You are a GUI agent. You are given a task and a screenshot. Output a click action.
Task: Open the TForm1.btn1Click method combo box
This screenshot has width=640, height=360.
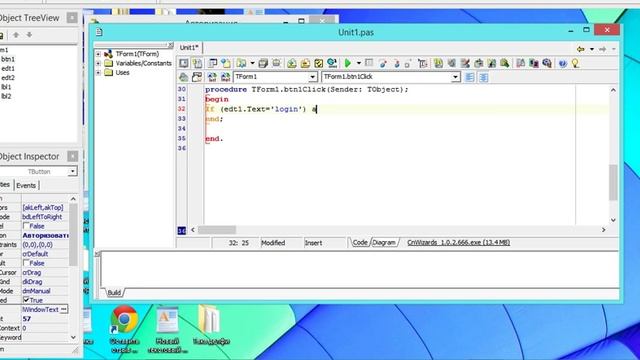pos(391,77)
